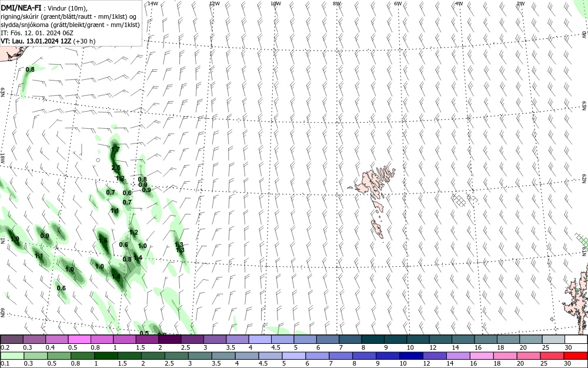Click the 2.5 precipitation value on the map
Viewport: 588px width, 368px height.
tap(116, 168)
